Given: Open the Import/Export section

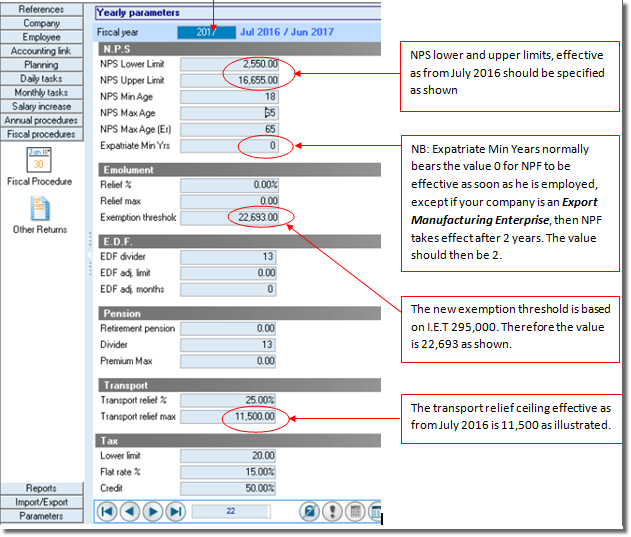Looking at the screenshot, I should 41,502.
